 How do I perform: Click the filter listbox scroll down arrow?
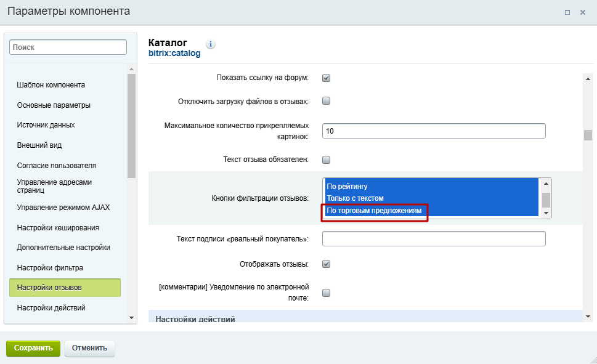[x=546, y=213]
